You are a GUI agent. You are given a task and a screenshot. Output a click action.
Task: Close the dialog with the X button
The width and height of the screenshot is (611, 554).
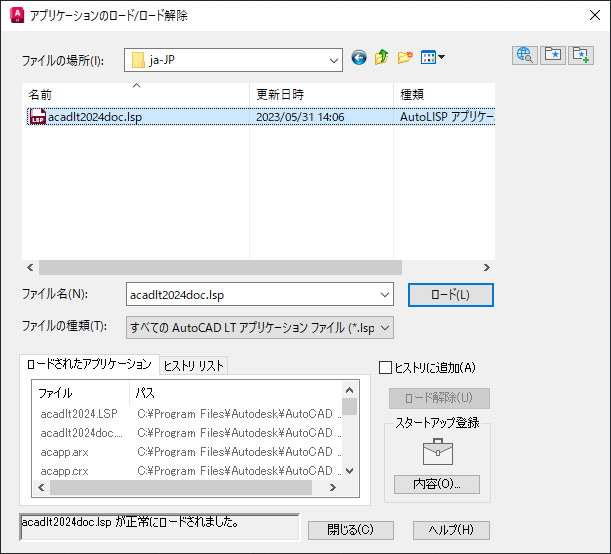(595, 15)
